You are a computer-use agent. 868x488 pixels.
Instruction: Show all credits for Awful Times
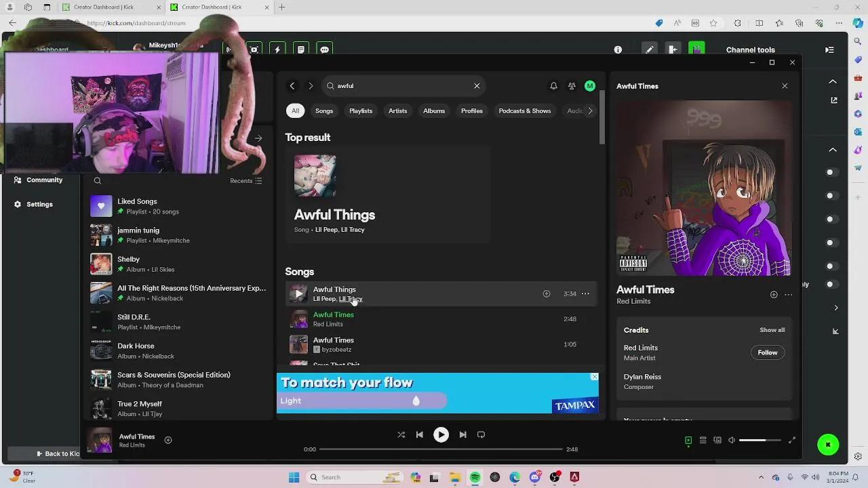772,330
